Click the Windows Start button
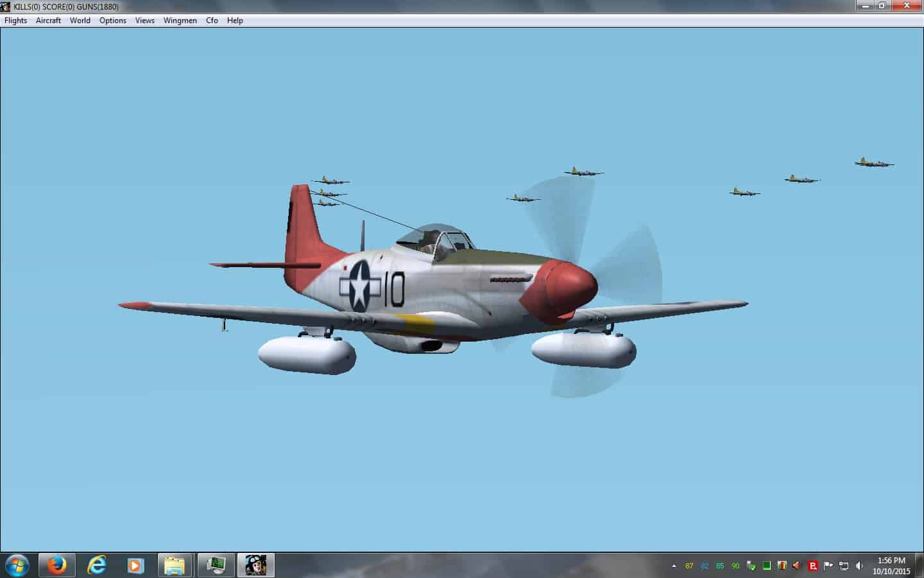Screen dimensions: 924x578 point(17,565)
